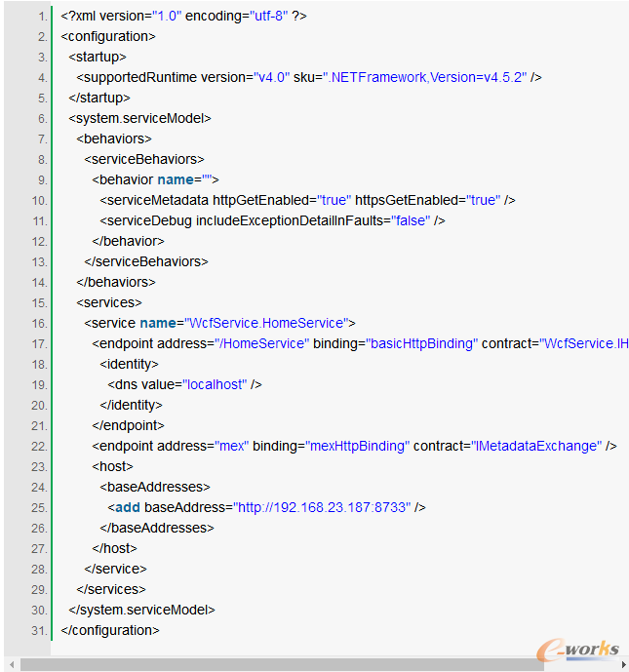Image resolution: width=629 pixels, height=672 pixels.
Task: Click line number 31 in the gutter
Action: coord(37,630)
